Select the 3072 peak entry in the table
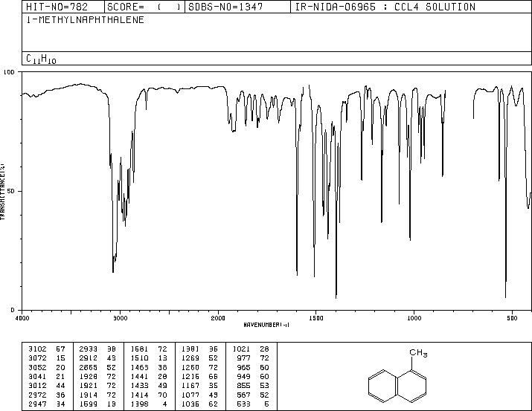Image resolution: width=532 pixels, height=411 pixels. tap(46, 358)
